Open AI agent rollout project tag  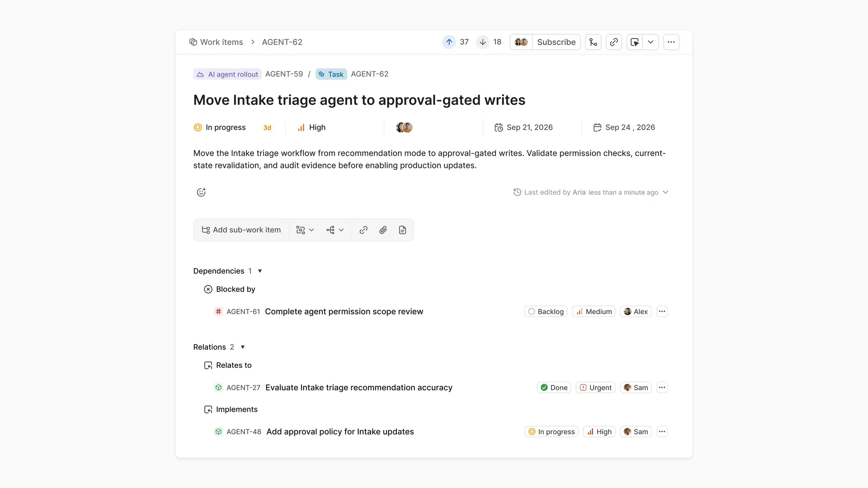(x=227, y=74)
